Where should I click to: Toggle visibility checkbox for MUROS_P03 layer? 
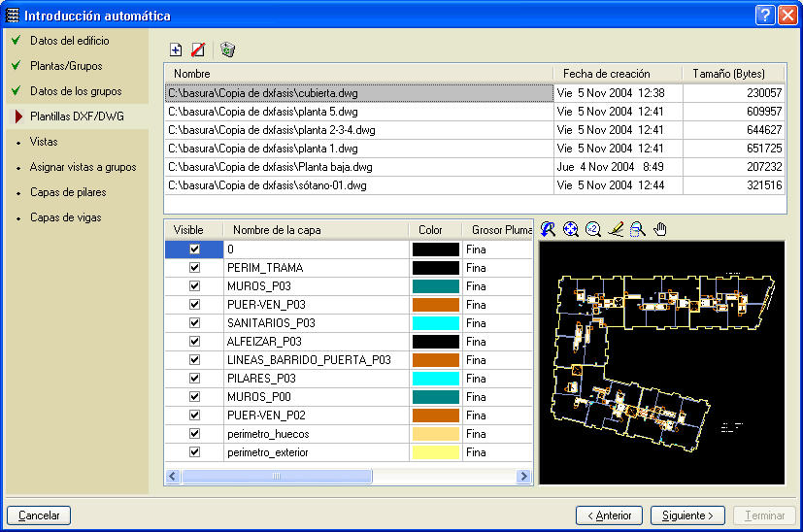pos(194,286)
